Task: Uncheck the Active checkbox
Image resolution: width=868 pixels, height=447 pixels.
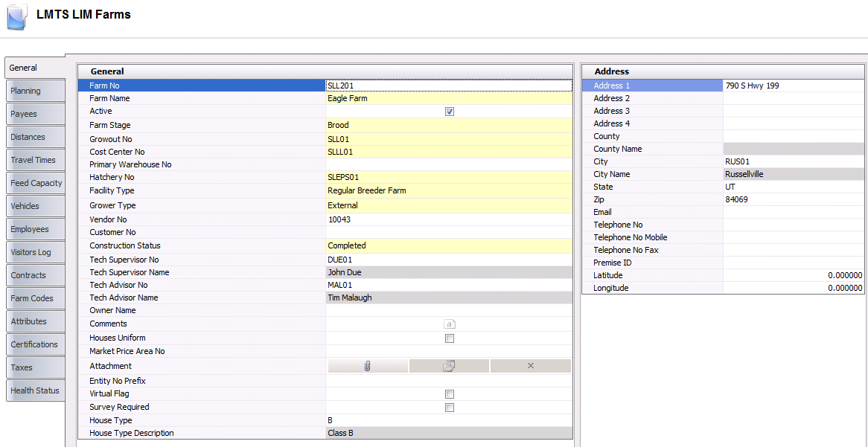Action: click(450, 112)
